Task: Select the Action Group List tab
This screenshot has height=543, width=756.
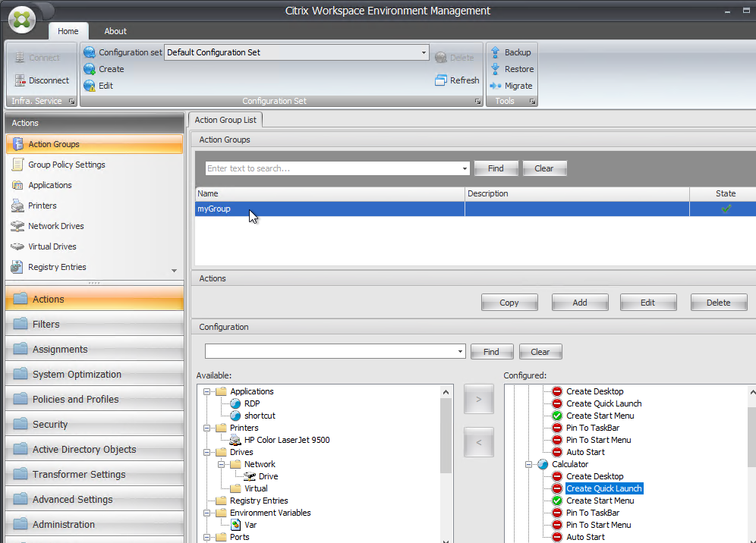Action: [225, 120]
